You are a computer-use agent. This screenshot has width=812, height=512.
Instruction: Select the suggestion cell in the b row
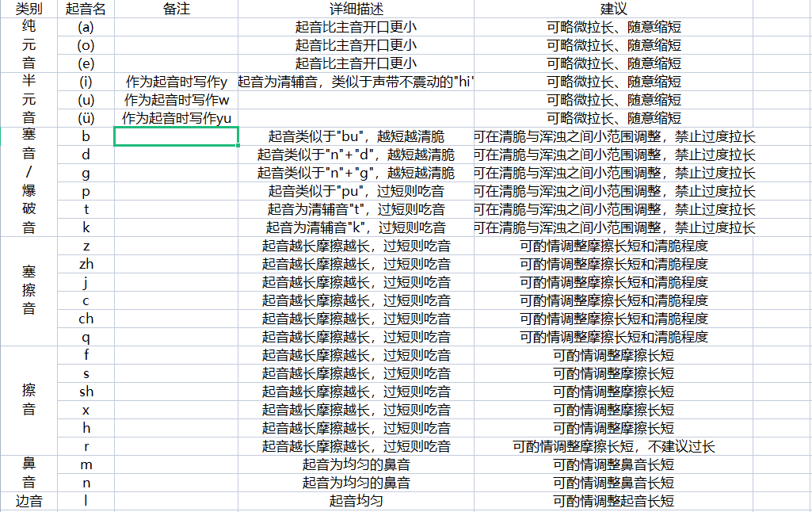point(613,136)
